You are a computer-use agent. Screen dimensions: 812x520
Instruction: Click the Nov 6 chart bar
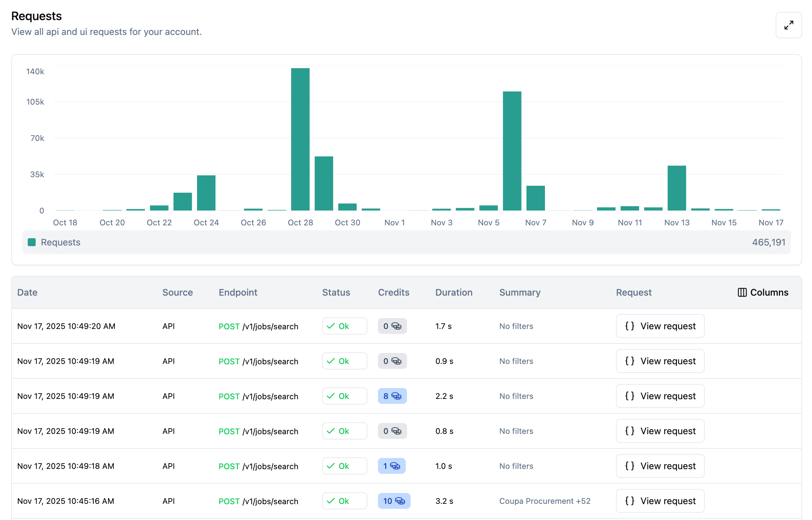click(x=512, y=151)
